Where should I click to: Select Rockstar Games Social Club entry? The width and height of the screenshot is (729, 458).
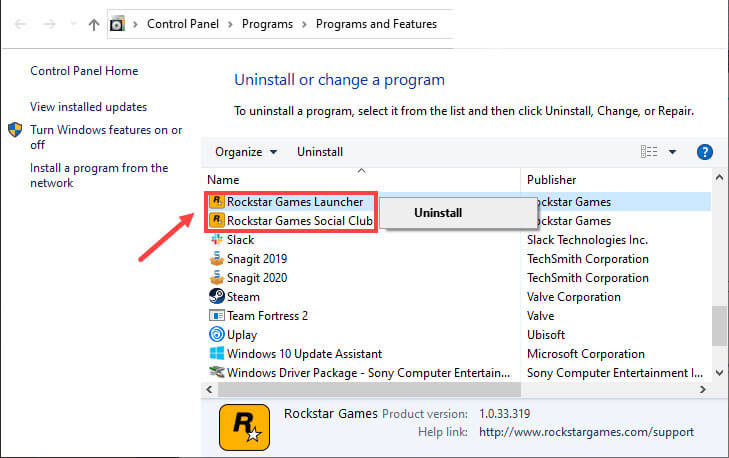(x=299, y=221)
